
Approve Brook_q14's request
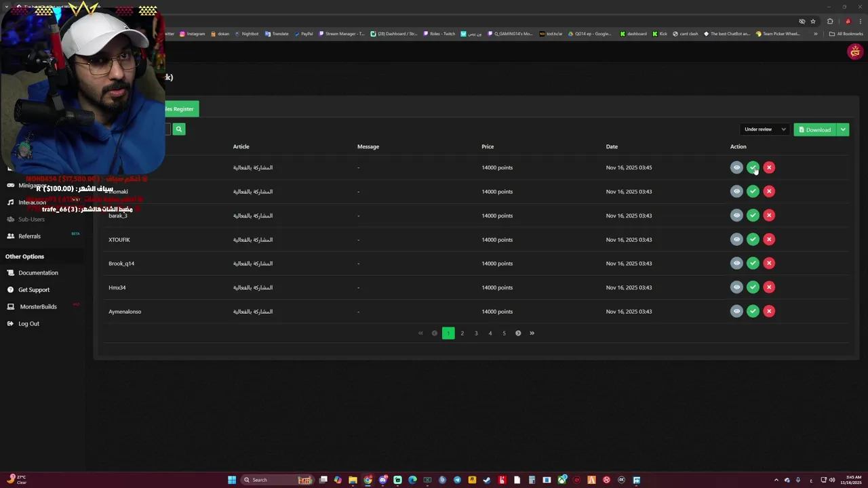point(753,263)
